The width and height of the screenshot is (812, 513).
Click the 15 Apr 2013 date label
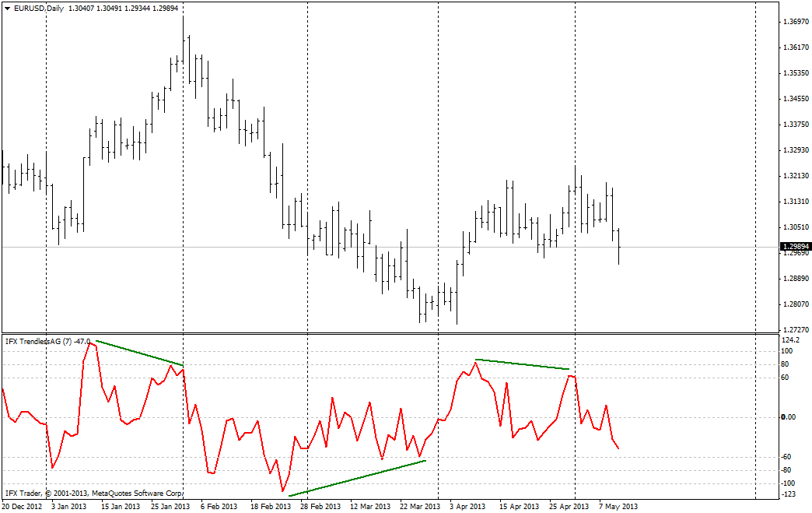pos(519,507)
